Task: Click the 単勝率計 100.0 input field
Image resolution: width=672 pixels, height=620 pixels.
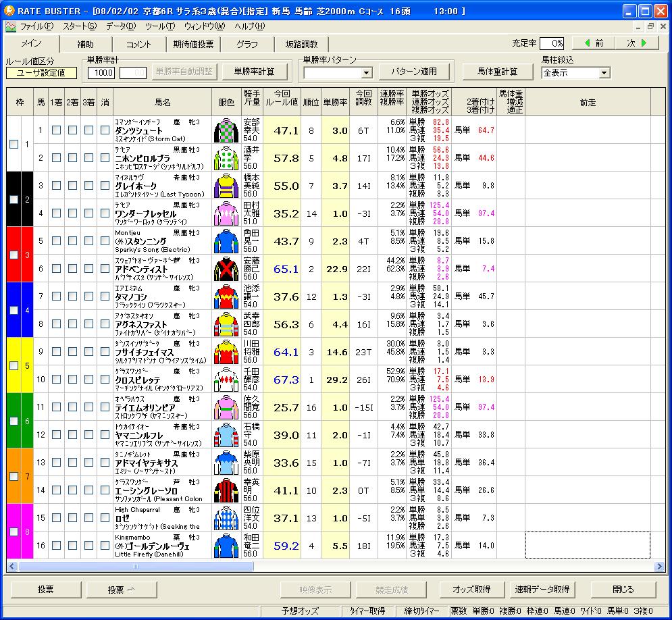Action: [x=101, y=73]
